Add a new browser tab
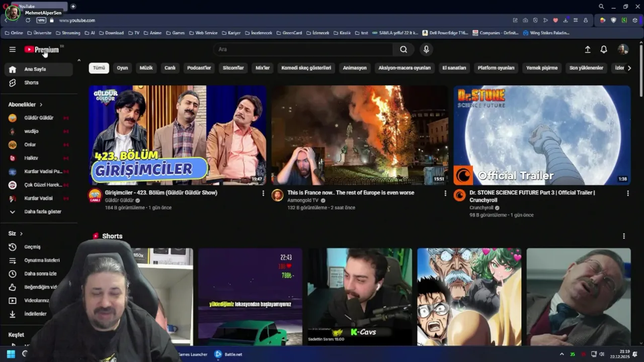The height and width of the screenshot is (362, 644). tap(73, 7)
